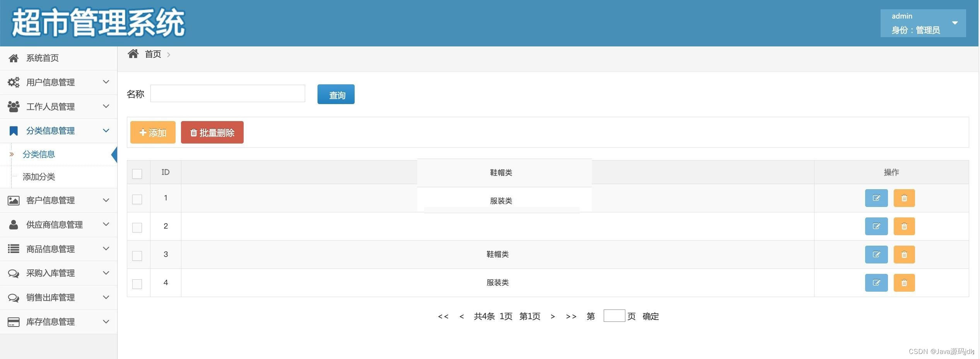This screenshot has height=359, width=980.
Task: Check the checkbox for row ID 2
Action: [x=137, y=227]
